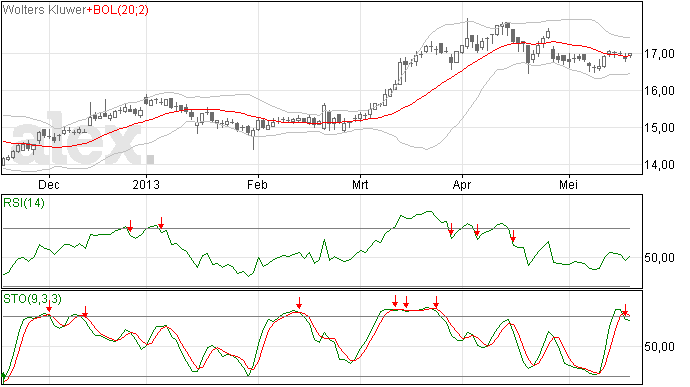690x387 pixels.
Task: Click the RSI sell arrow after 2013 label
Action: (161, 223)
